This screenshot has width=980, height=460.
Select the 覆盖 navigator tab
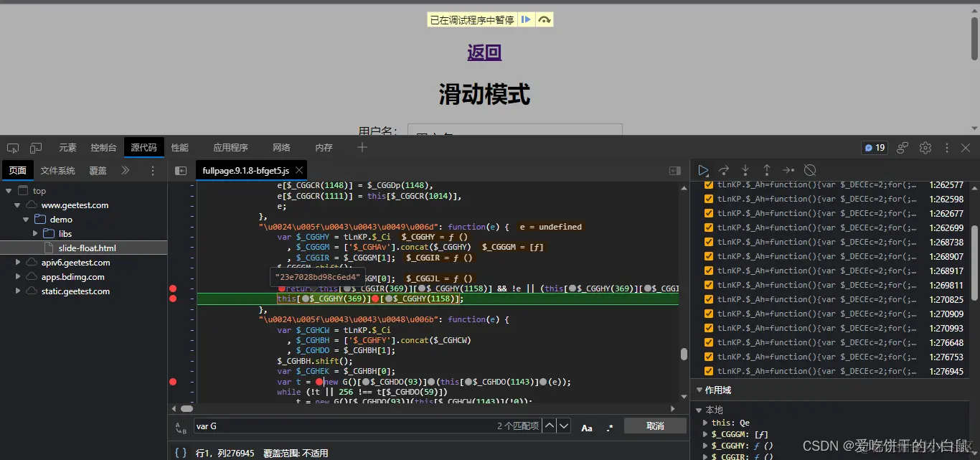[98, 171]
